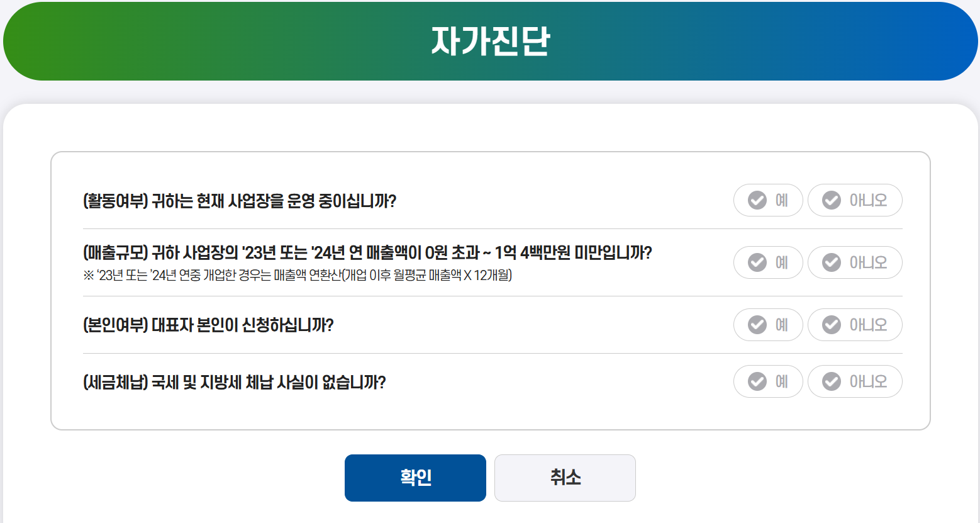This screenshot has height=523, width=980.
Task: Select '아니오' for the 매출규모 question
Action: click(855, 262)
